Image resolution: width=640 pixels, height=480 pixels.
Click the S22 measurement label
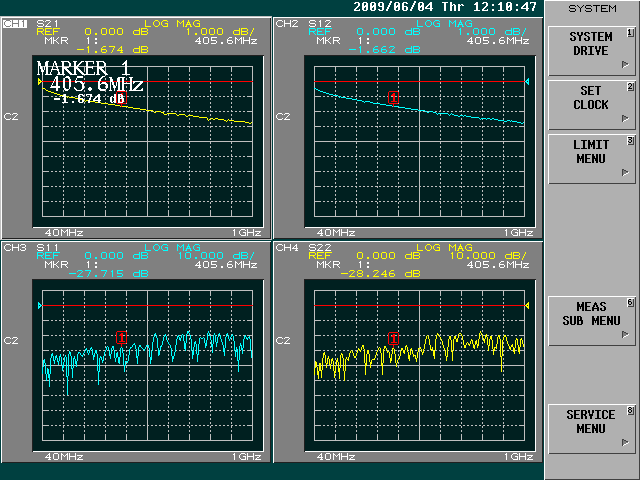[x=320, y=248]
